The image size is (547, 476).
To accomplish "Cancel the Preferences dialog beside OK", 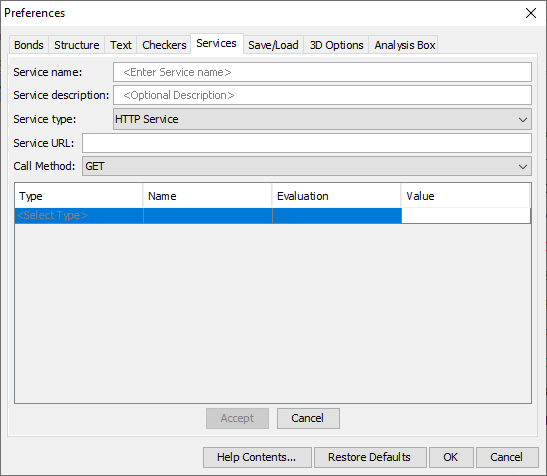I will [507, 457].
